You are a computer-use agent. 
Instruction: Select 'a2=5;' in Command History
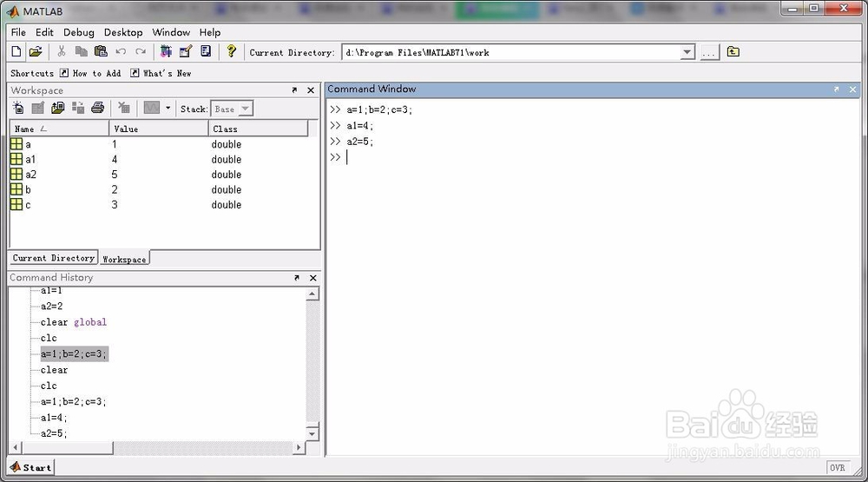tap(54, 433)
